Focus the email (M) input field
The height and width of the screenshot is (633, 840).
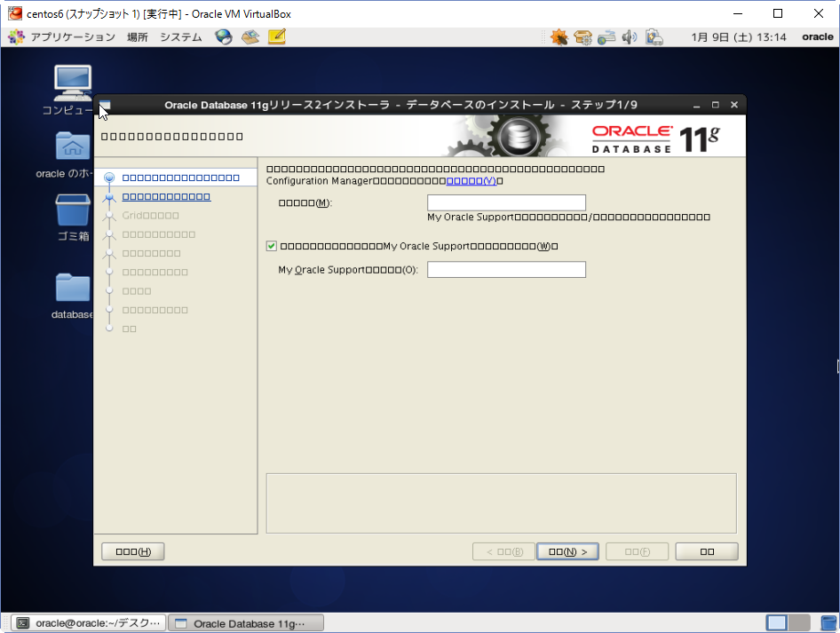click(506, 202)
